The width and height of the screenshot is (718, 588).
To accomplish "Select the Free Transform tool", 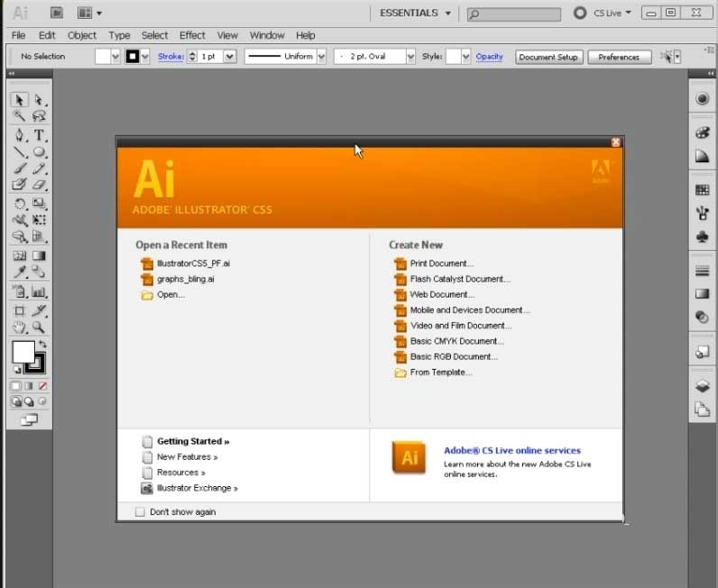I will pyautogui.click(x=39, y=220).
